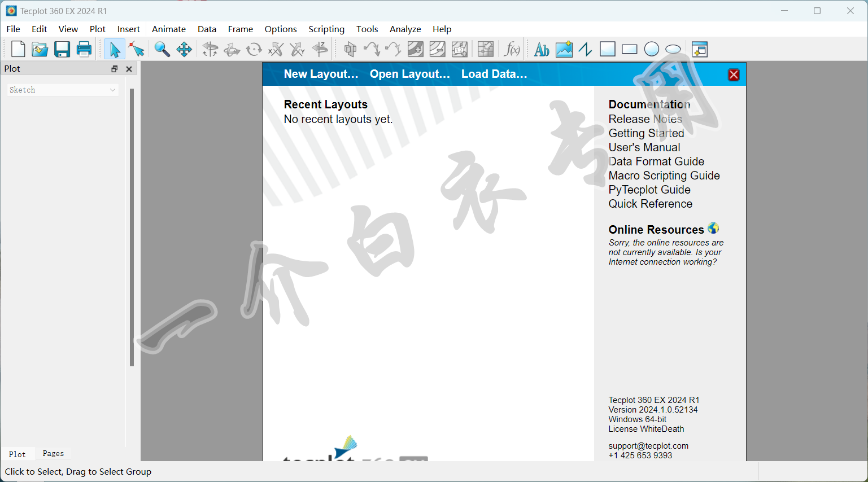Select the ellipse drawing tool
This screenshot has height=482, width=868.
(x=673, y=50)
